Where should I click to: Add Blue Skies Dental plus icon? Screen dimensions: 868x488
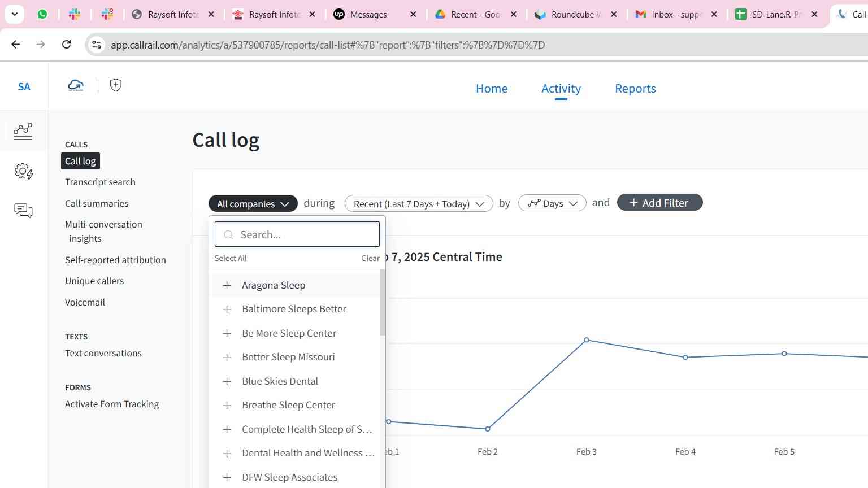tap(227, 381)
